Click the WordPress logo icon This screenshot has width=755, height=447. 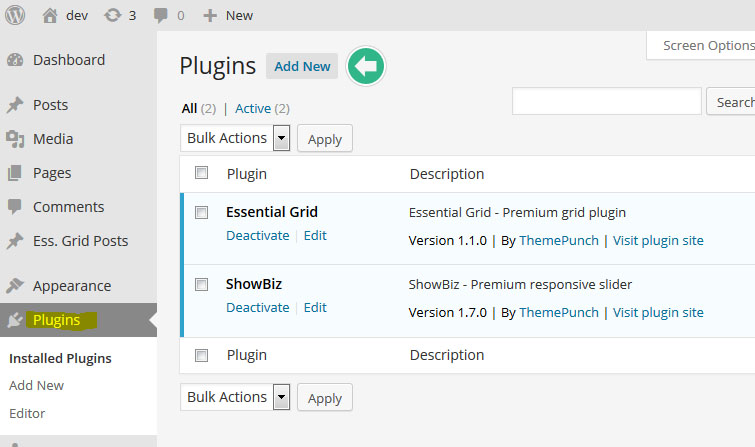coord(15,15)
